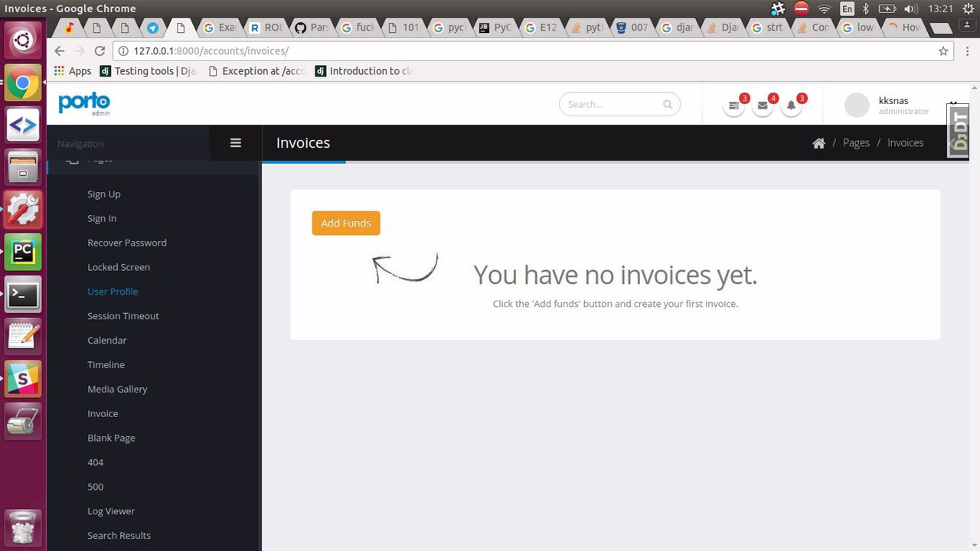Click Pages in the breadcrumb
Image resolution: width=980 pixels, height=551 pixels.
(856, 143)
